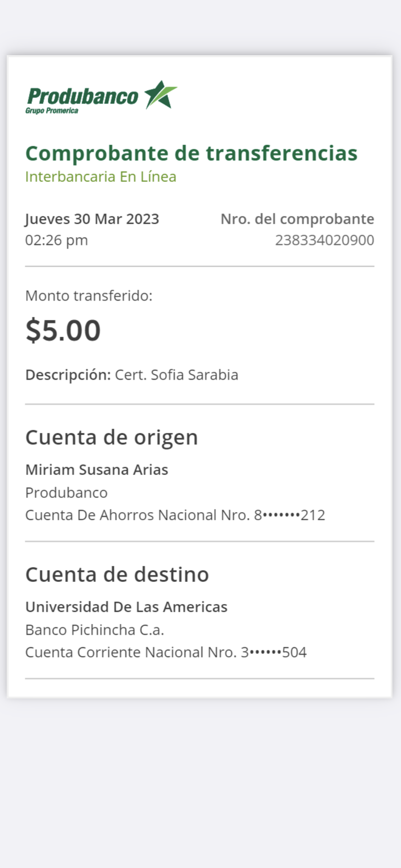Click the Produbanco brand name text
The image size is (401, 868).
(x=83, y=97)
